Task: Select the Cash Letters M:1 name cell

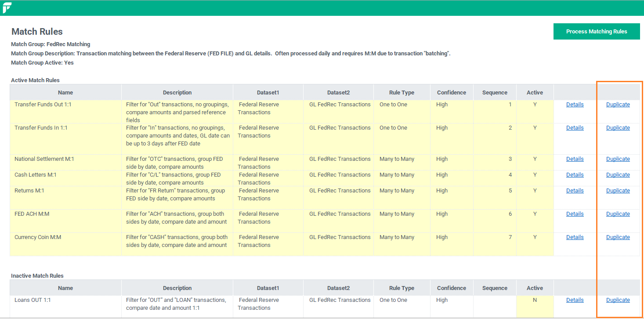Action: pos(65,178)
